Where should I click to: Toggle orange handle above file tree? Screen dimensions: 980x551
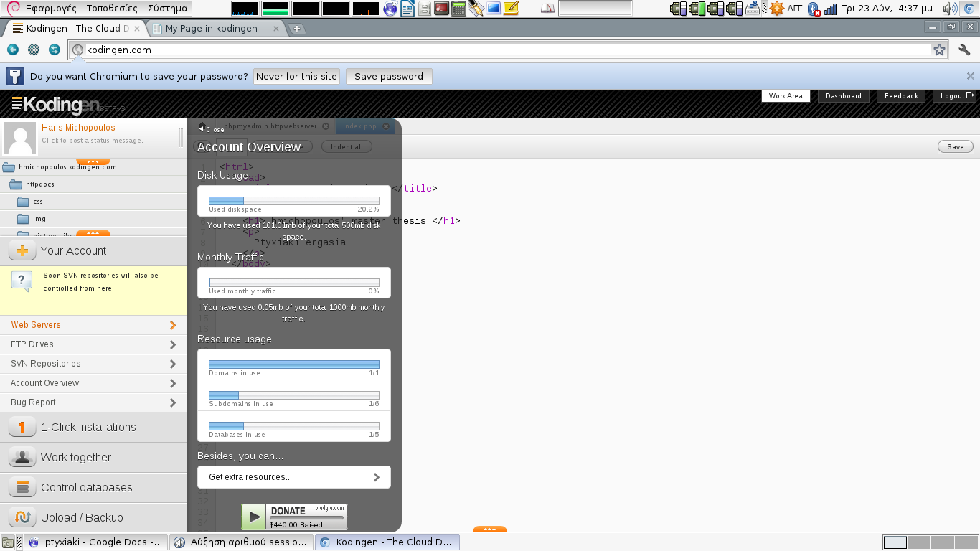tap(93, 161)
